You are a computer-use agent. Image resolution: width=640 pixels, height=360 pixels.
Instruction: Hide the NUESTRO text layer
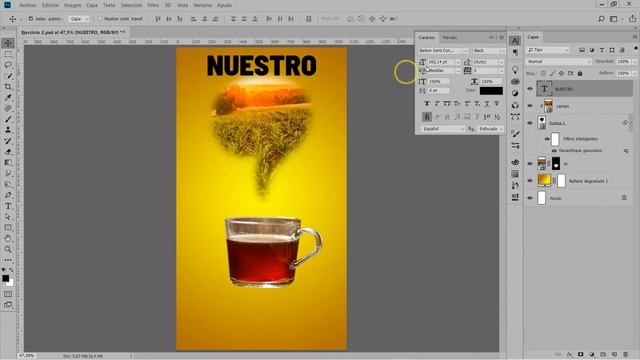click(x=530, y=89)
